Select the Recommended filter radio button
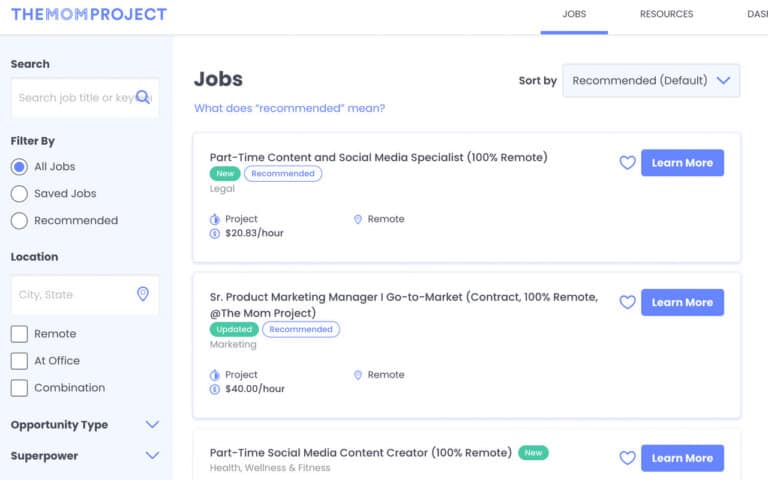Screen dimensions: 768x480 click(19, 221)
